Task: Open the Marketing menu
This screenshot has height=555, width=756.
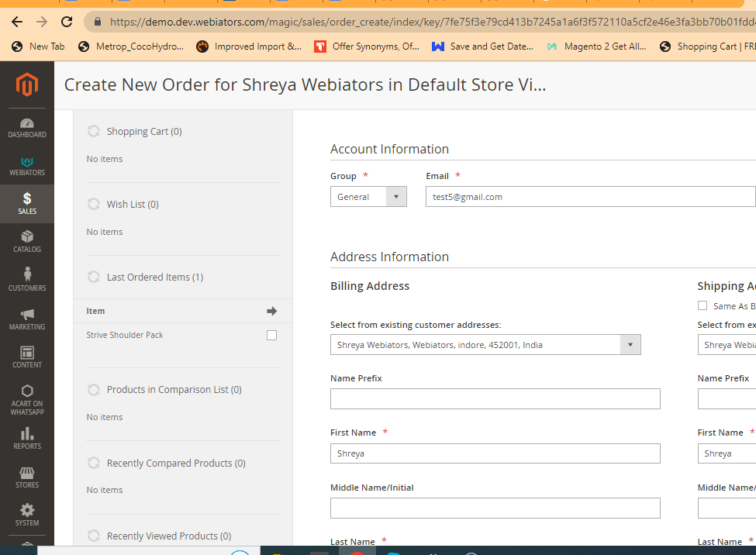Action: 27,319
